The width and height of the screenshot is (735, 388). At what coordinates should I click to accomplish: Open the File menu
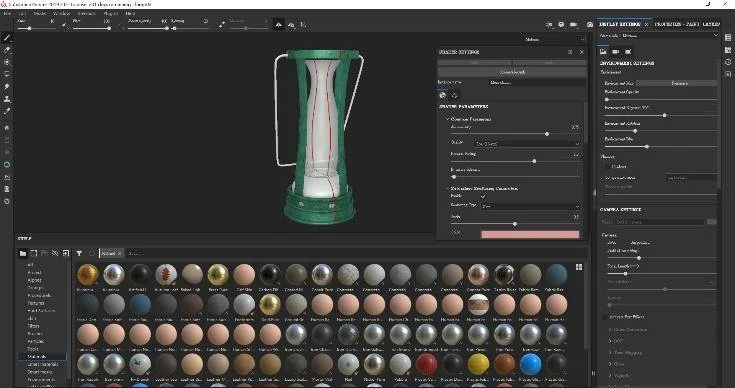[x=7, y=14]
